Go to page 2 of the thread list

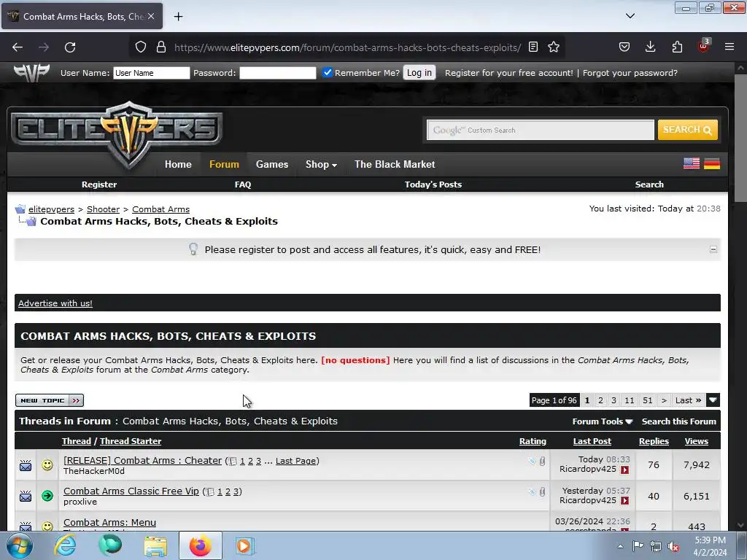point(600,400)
